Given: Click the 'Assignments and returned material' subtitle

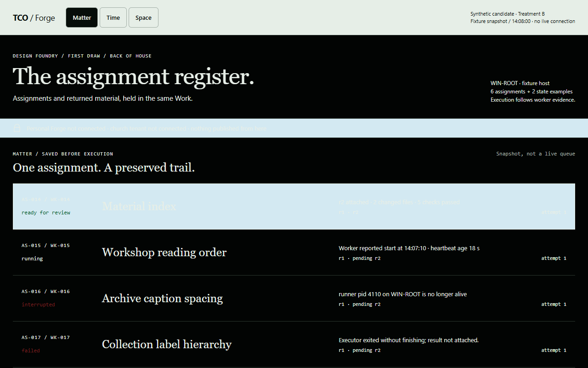Looking at the screenshot, I should click(102, 98).
